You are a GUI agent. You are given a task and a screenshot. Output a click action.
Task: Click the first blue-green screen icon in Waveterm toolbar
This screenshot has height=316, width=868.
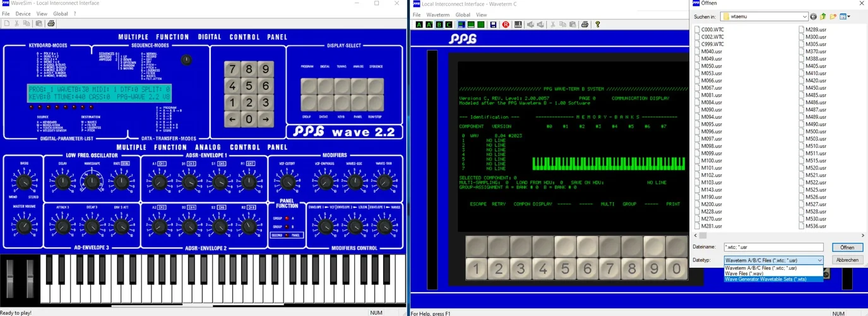(x=461, y=25)
